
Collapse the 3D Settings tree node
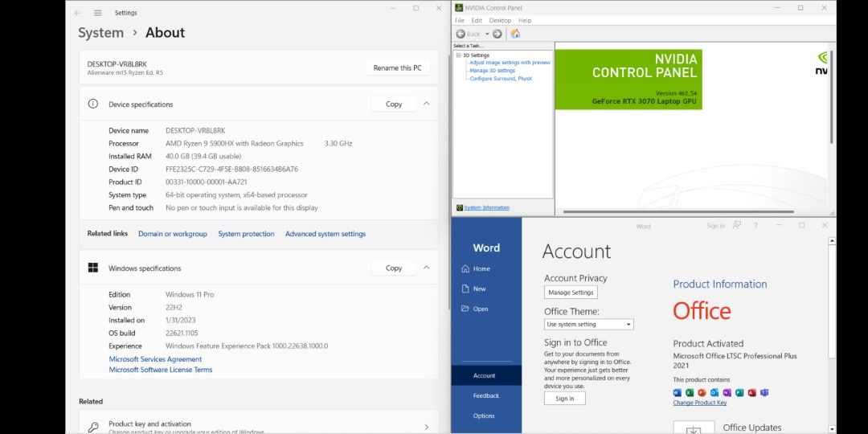458,55
